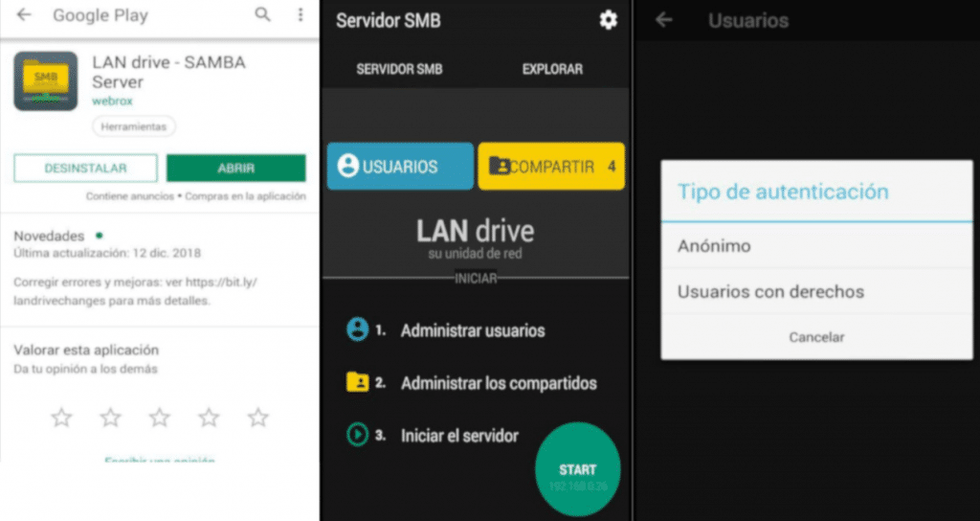The height and width of the screenshot is (521, 980).
Task: Choose Usuarios con derechos option
Action: tap(817, 291)
